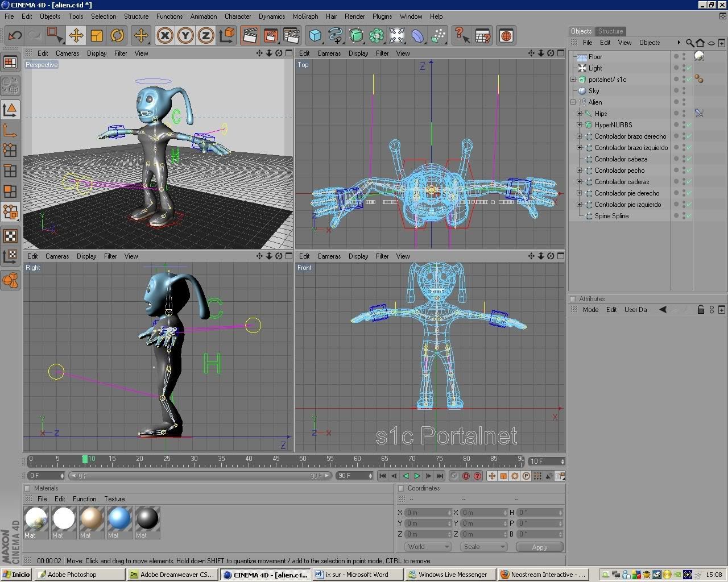Viewport: 728px width, 582px height.
Task: Expand Controlador pecho
Action: coord(580,171)
